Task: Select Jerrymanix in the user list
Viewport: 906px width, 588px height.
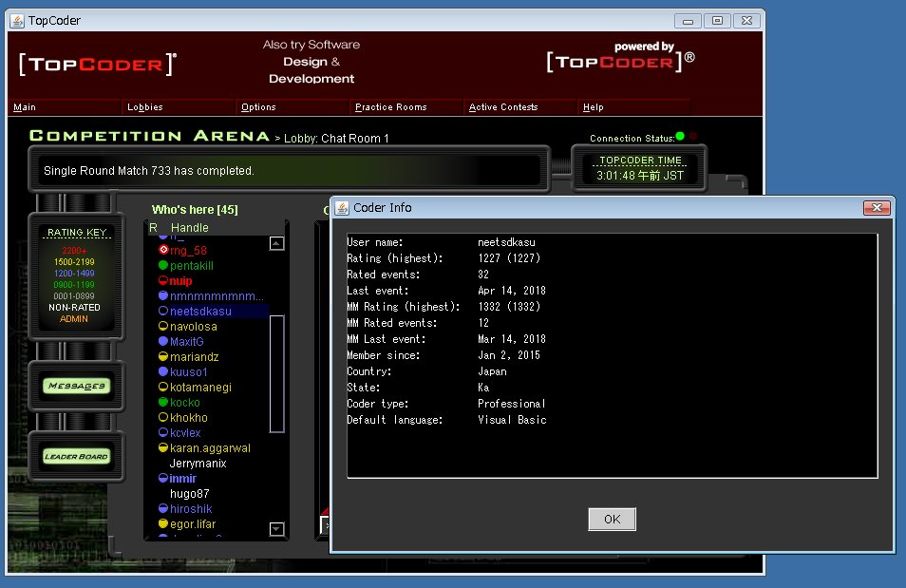Action: tap(198, 464)
